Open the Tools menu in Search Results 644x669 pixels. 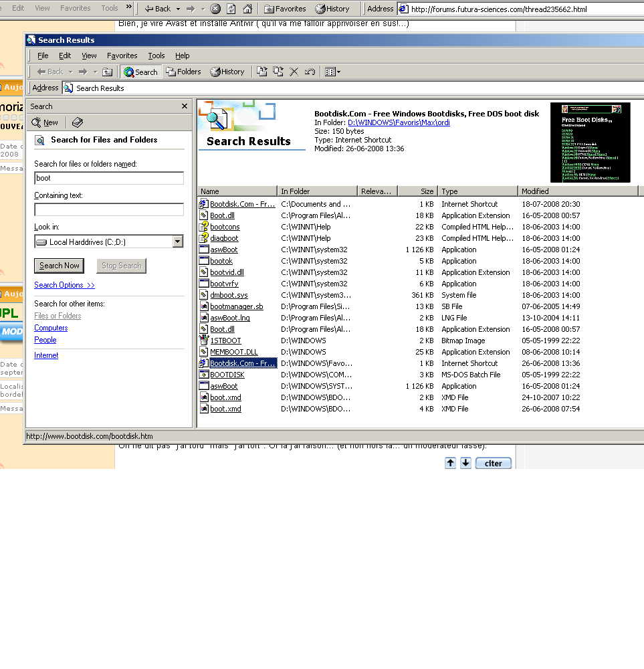click(x=156, y=56)
